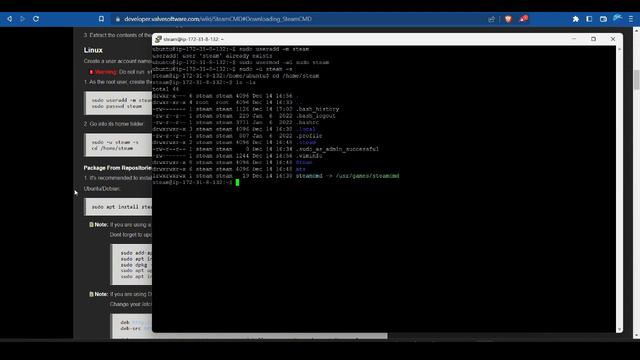Click the .bash_history row in the terminal
The image size is (640, 360).
click(246, 109)
